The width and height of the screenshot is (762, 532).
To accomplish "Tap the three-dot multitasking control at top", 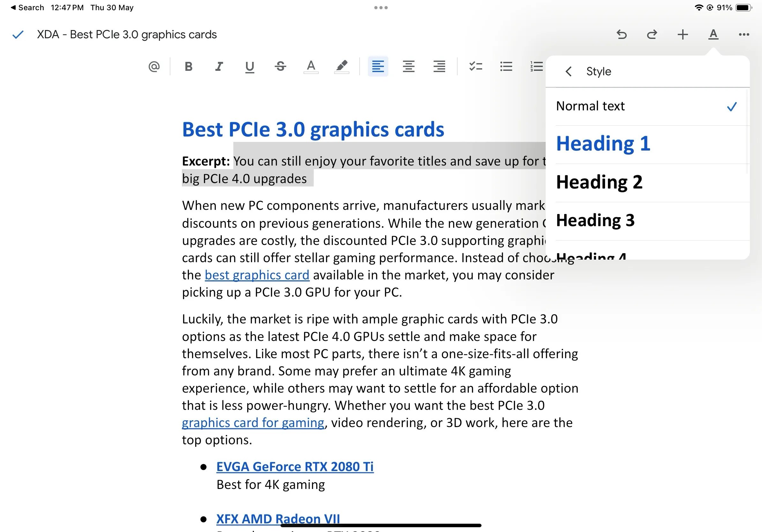I will [x=381, y=8].
